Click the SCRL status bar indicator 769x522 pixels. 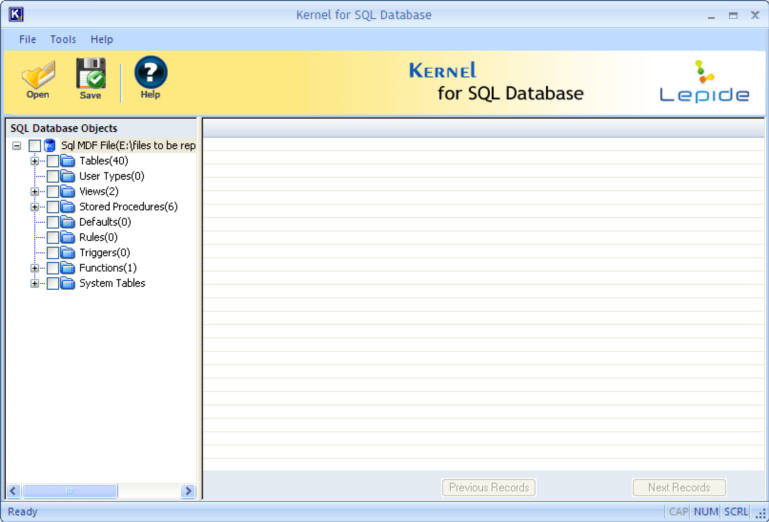[x=736, y=512]
